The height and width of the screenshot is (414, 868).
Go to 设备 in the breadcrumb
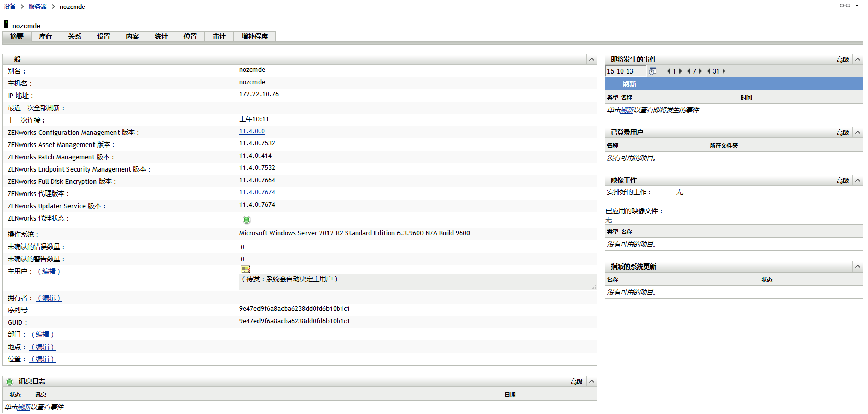10,7
